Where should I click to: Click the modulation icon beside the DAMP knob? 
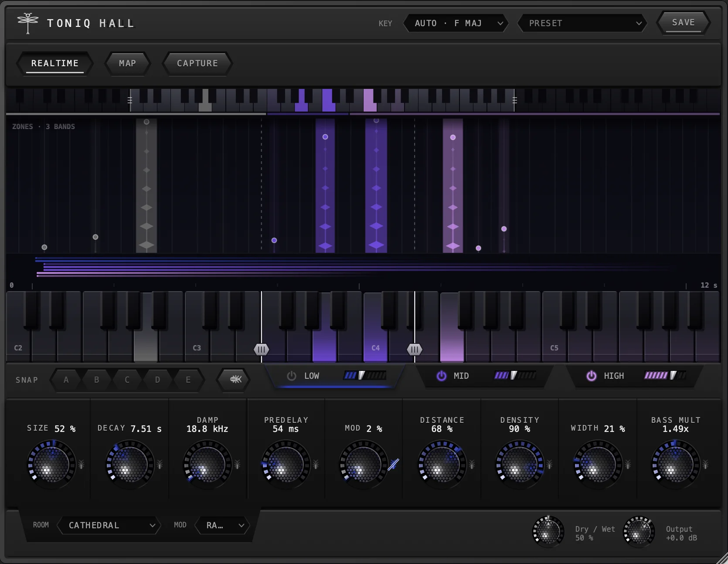click(237, 465)
